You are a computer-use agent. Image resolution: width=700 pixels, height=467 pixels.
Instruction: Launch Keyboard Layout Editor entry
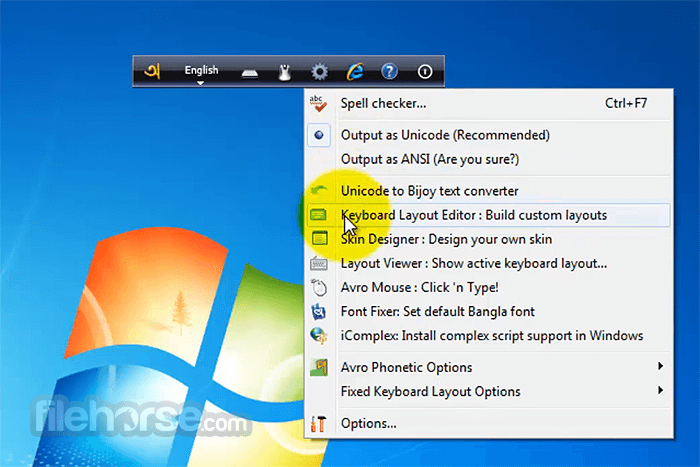[489, 215]
